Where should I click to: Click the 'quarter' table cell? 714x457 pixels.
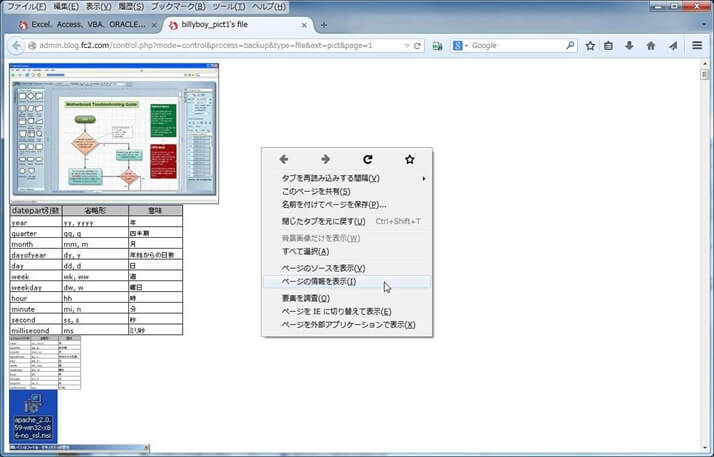click(x=36, y=234)
